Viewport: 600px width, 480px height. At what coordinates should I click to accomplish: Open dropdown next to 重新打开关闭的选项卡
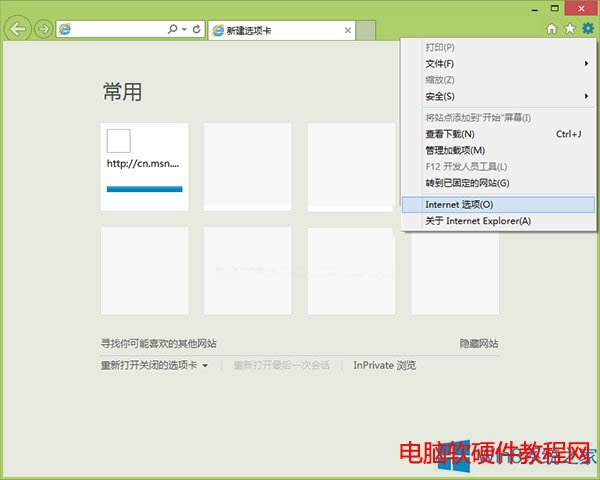click(205, 366)
